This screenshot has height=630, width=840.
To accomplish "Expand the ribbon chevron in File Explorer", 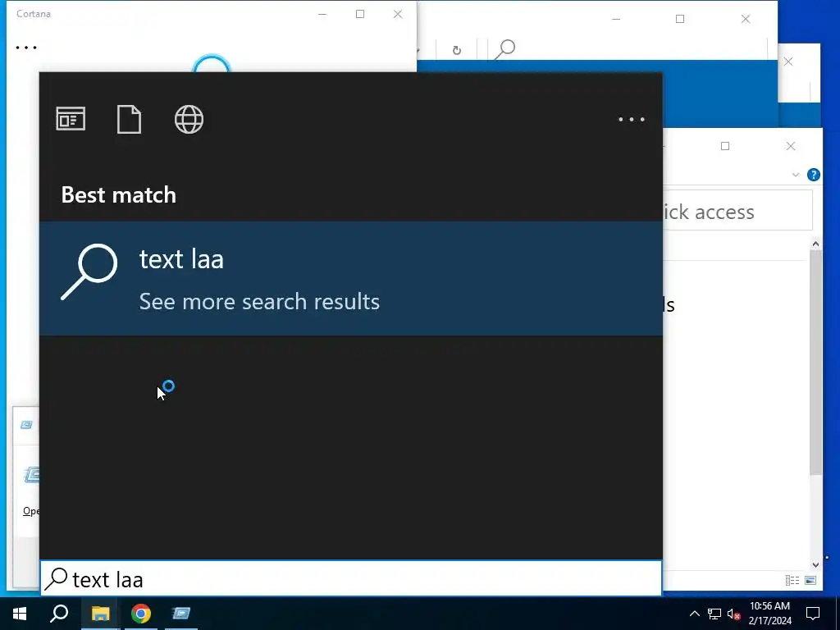I will tap(796, 175).
